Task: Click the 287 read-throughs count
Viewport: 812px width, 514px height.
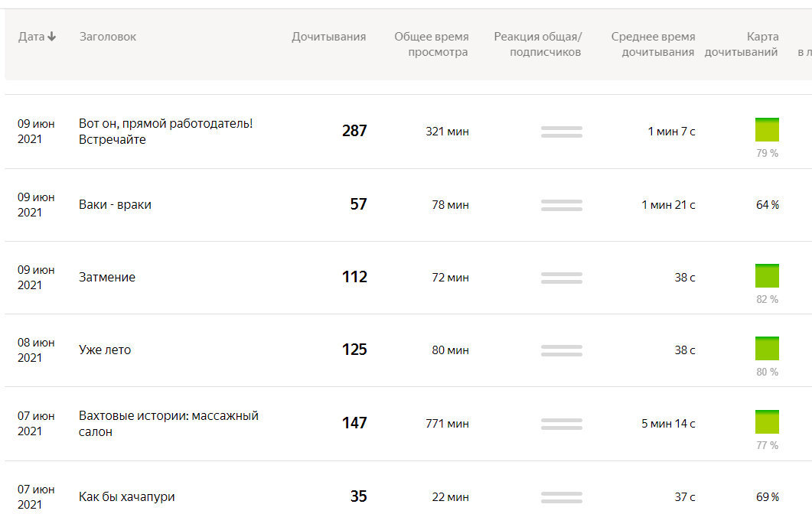Action: (354, 131)
